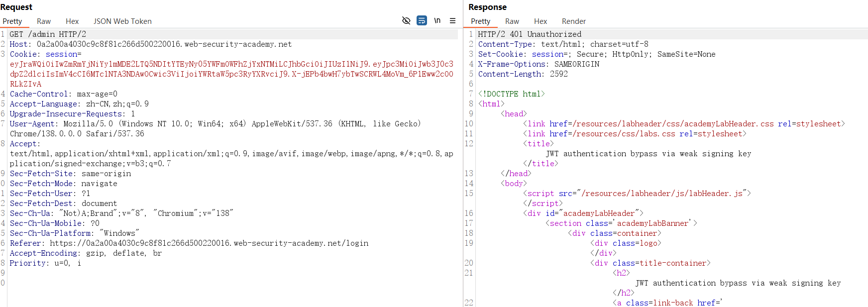This screenshot has height=307, width=868.
Task: Click the Sec-Fetch-User: ?1 line
Action: click(50, 194)
